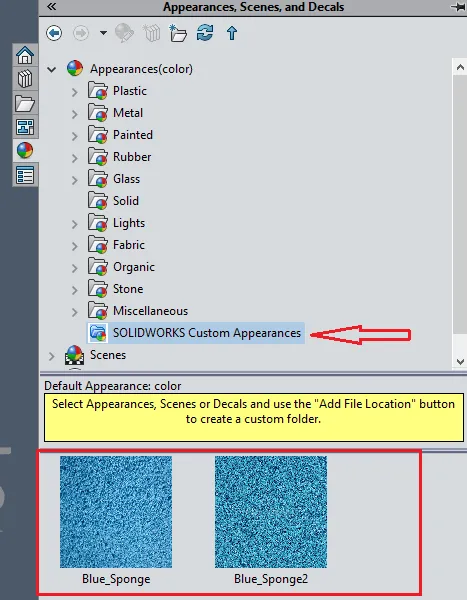
Task: Click the Add to Library icon
Action: pyautogui.click(x=124, y=33)
